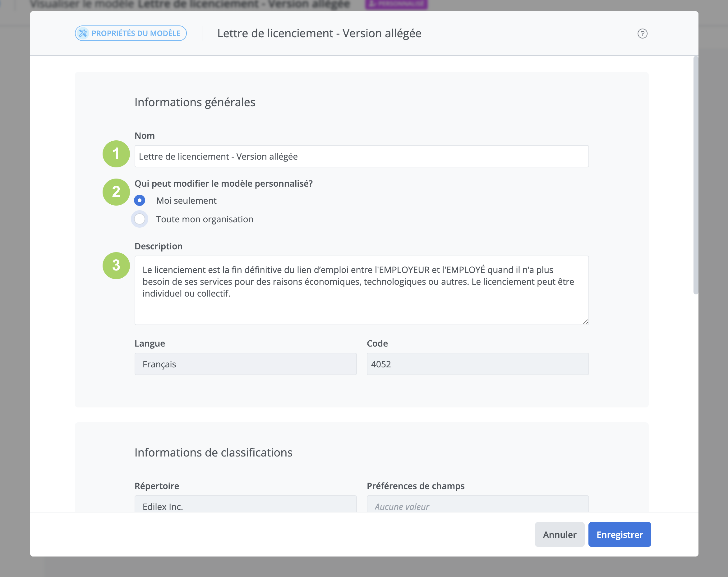The width and height of the screenshot is (728, 577).
Task: Select the Moi seulement radio button
Action: click(140, 200)
